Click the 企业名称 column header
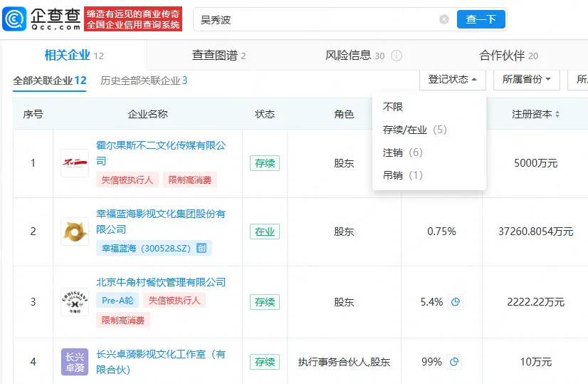 [x=148, y=114]
